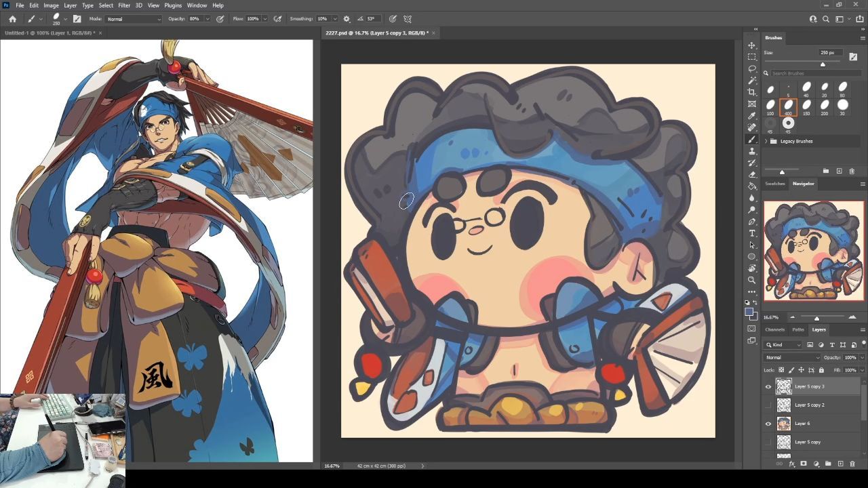868x488 pixels.
Task: Click the foreground color swatch
Action: point(749,312)
